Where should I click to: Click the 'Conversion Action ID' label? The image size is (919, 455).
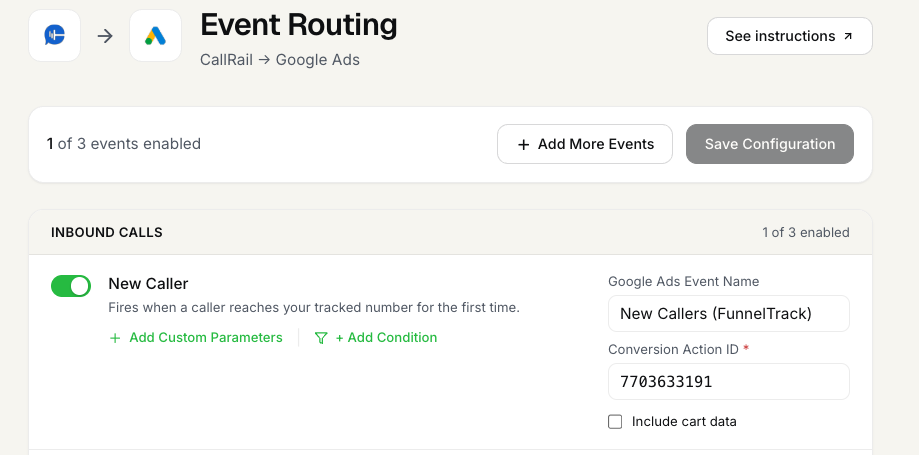coord(673,349)
